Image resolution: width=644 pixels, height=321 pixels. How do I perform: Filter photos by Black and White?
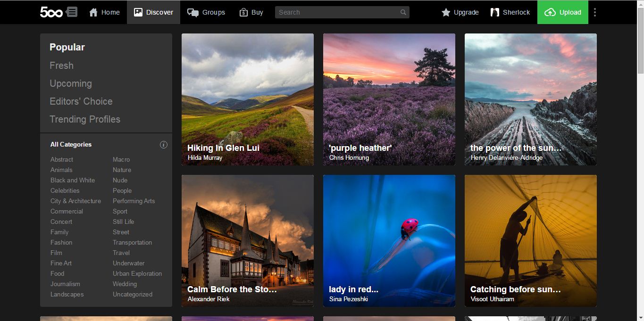tap(72, 180)
